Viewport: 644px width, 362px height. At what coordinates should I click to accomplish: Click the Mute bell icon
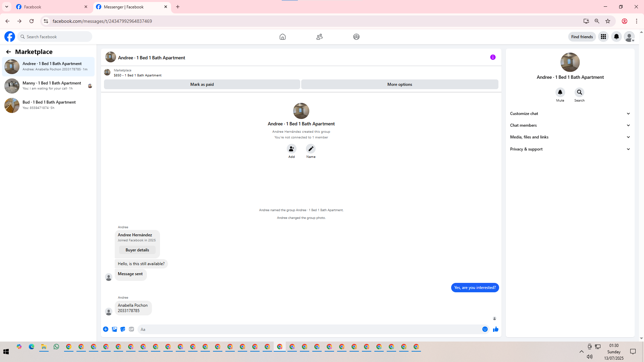tap(560, 92)
